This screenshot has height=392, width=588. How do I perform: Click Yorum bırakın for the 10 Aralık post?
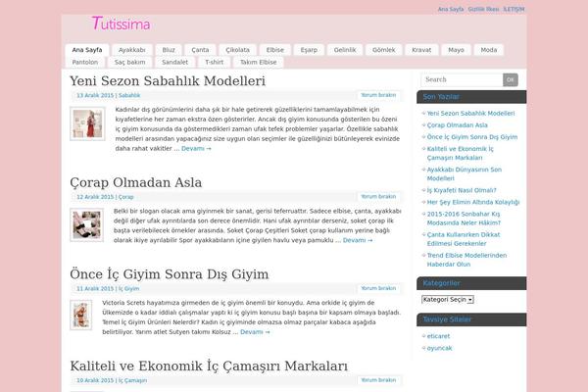[x=378, y=380]
